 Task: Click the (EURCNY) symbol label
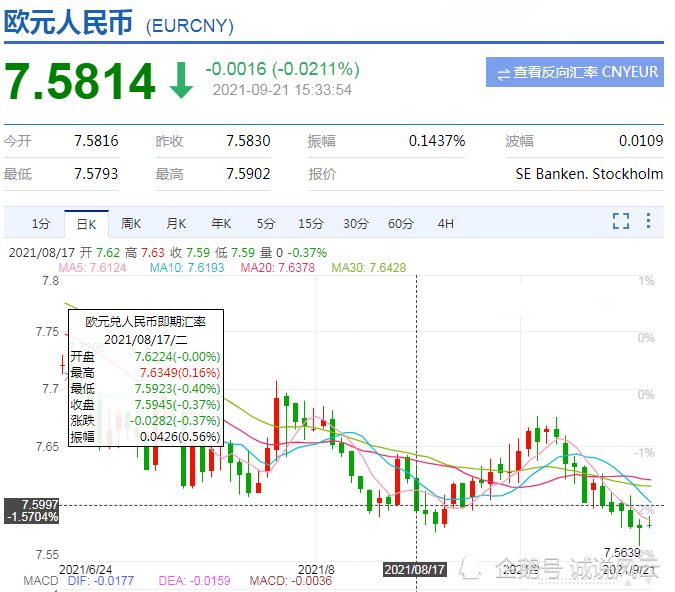(x=189, y=26)
